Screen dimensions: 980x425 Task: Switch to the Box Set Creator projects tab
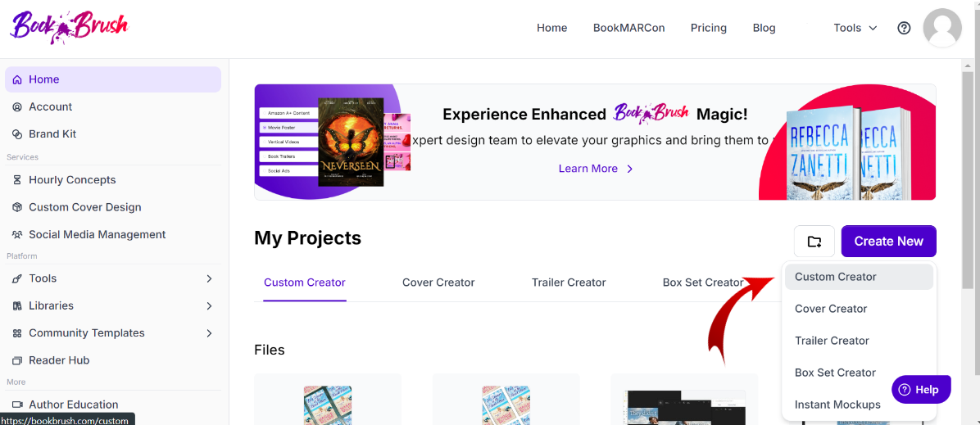click(x=703, y=283)
